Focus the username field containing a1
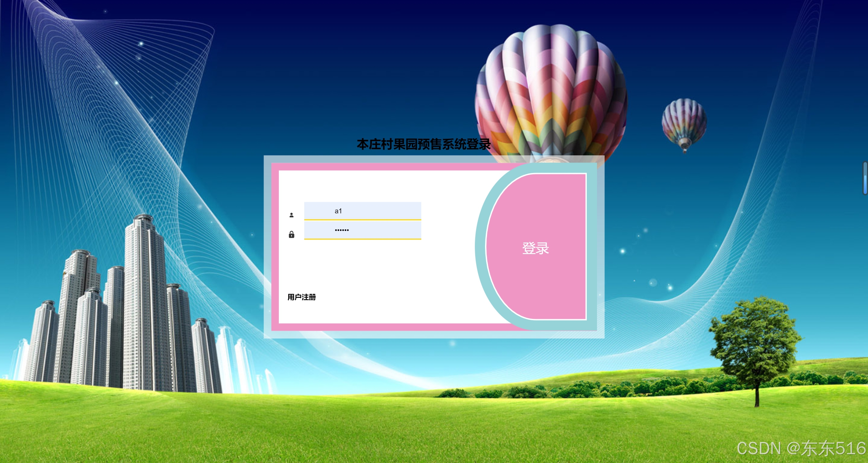868x463 pixels. pos(362,211)
